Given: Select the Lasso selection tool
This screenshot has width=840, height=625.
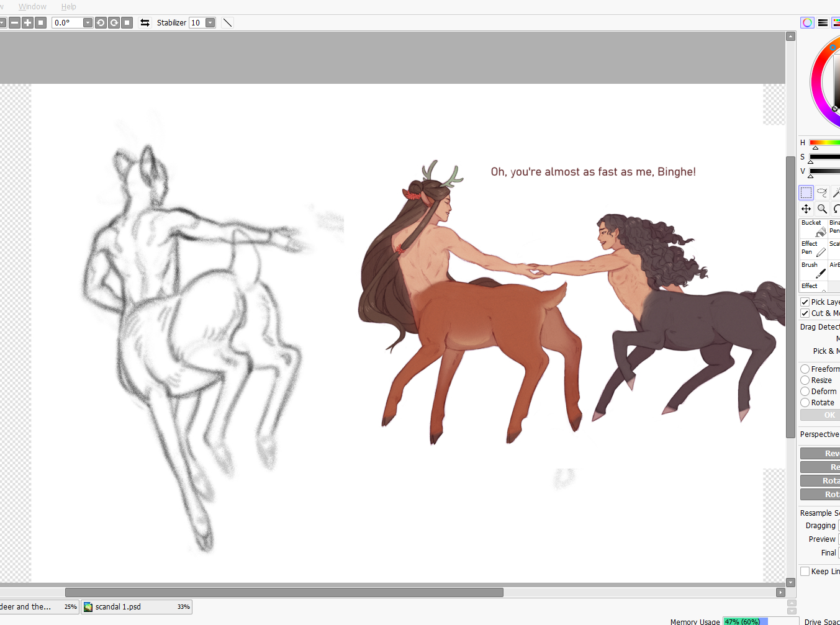Looking at the screenshot, I should pos(822,193).
